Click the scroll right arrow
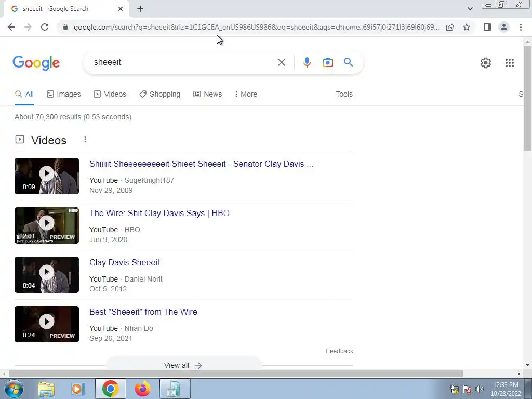This screenshot has height=399, width=532. (519, 374)
